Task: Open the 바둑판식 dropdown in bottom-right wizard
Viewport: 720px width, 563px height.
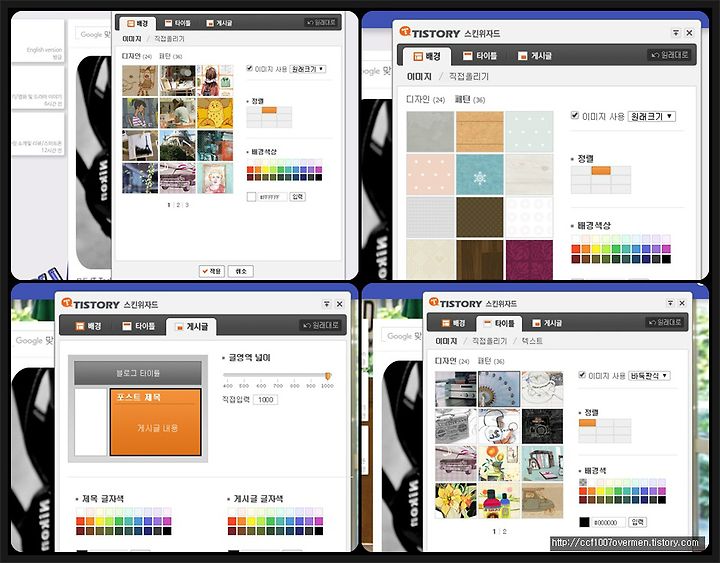Action: [x=649, y=376]
